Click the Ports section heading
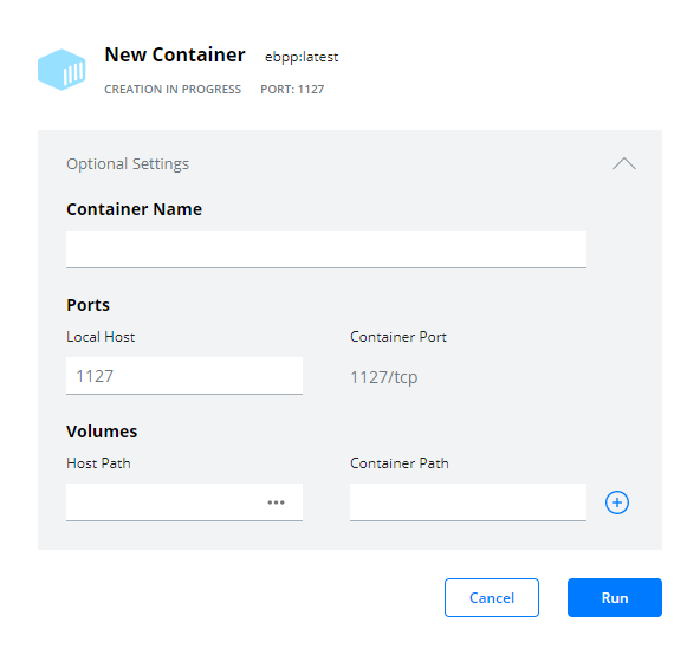 click(x=88, y=305)
